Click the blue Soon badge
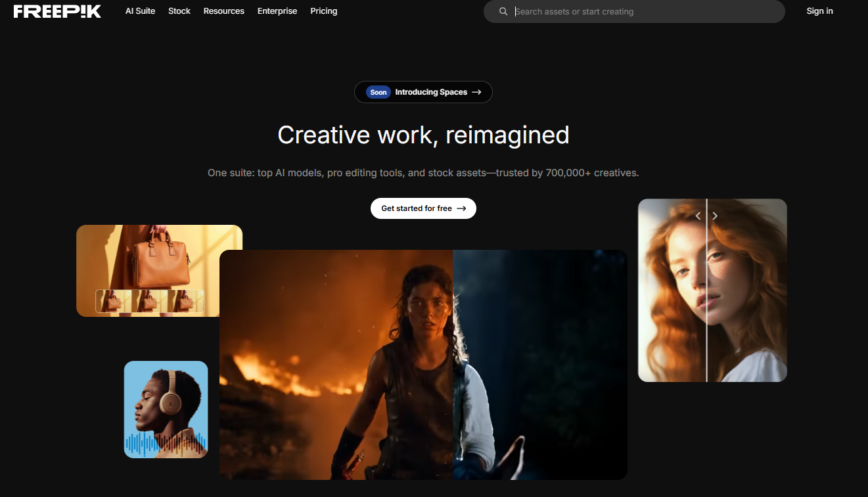Screen dimensions: 868x497 pos(378,92)
